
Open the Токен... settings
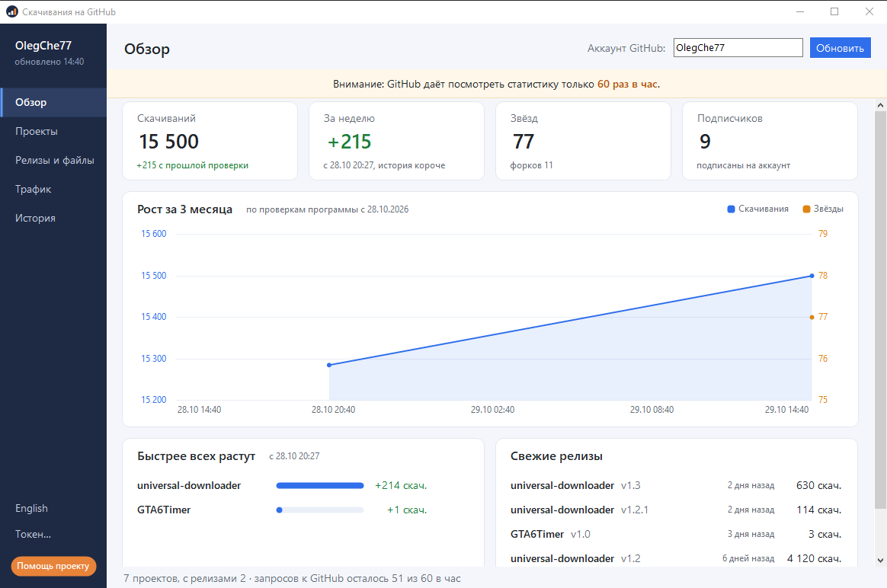(x=33, y=534)
